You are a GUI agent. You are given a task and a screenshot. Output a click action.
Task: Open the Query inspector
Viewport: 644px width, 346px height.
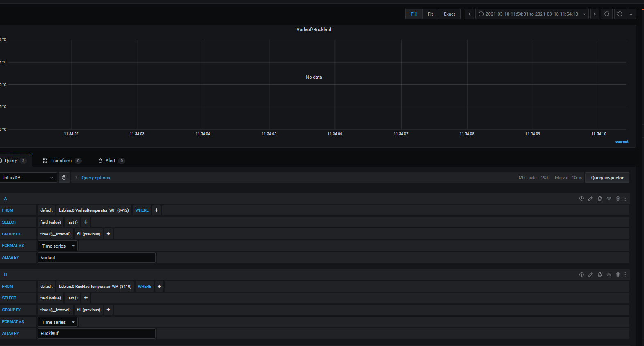[x=607, y=178]
